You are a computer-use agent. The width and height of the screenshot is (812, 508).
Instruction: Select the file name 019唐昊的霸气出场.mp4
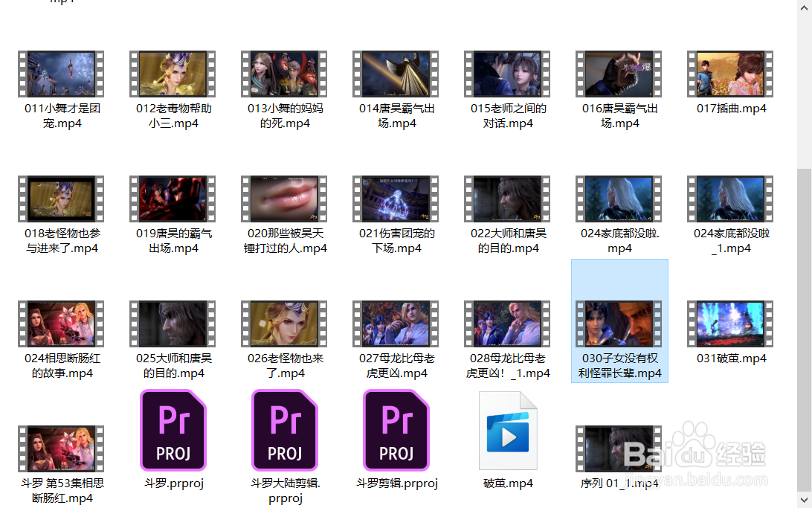coord(173,241)
